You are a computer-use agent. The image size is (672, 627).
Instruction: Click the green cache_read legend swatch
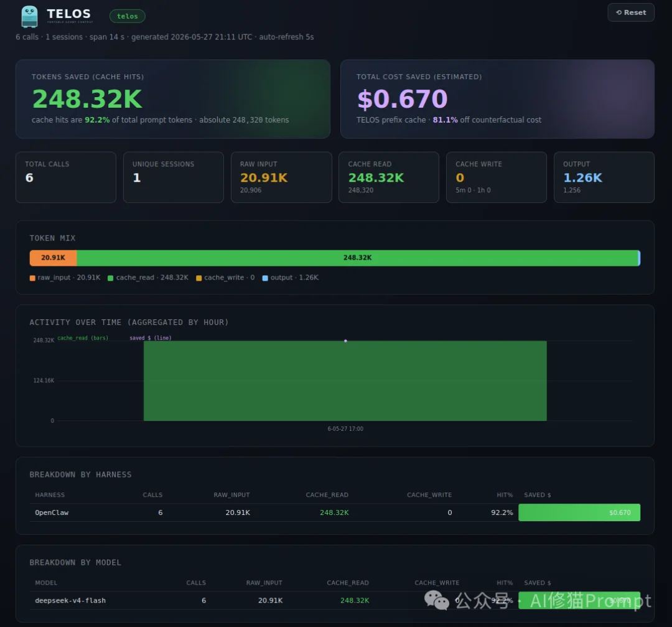coord(111,278)
